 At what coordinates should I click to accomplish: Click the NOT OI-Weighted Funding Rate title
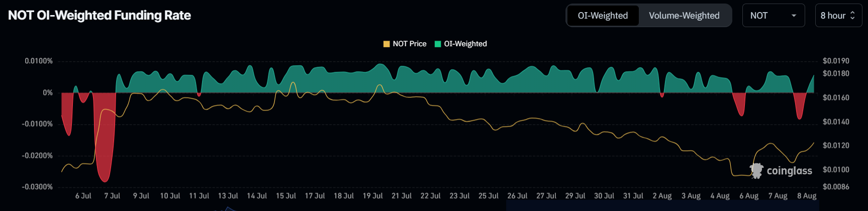point(100,16)
